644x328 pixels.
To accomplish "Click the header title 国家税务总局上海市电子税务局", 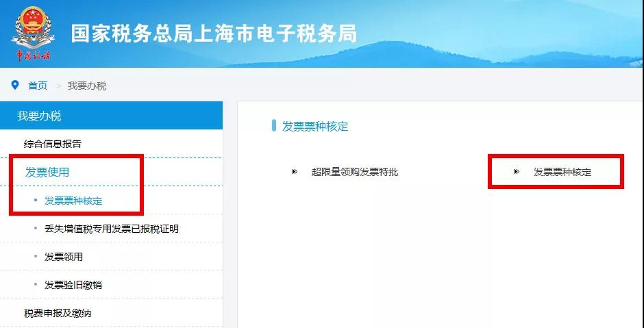I will click(x=214, y=34).
